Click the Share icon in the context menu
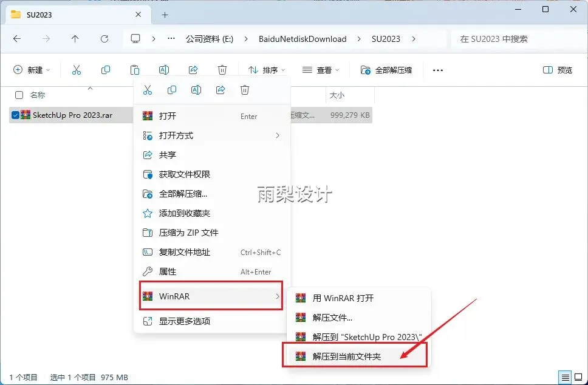Image resolution: width=588 pixels, height=385 pixels. pos(220,90)
